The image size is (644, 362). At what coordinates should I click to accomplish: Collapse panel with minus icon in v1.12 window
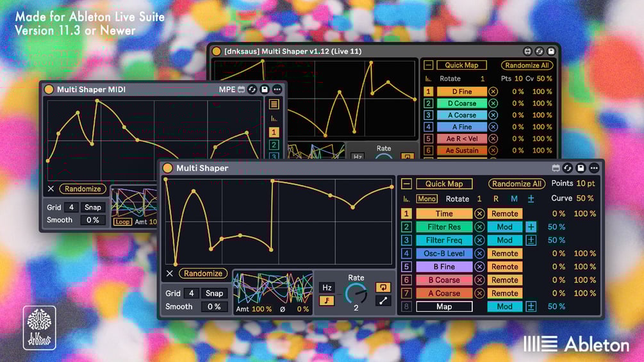(x=429, y=65)
